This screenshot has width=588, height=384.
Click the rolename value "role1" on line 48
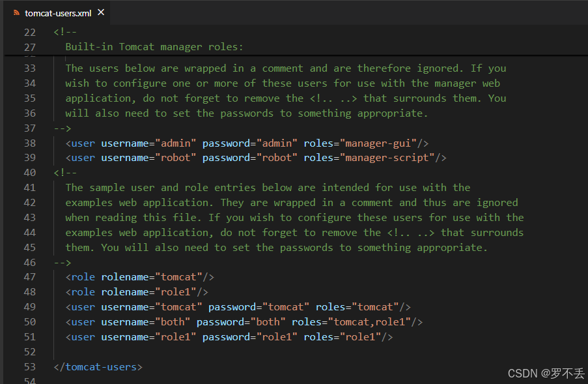pyautogui.click(x=176, y=292)
